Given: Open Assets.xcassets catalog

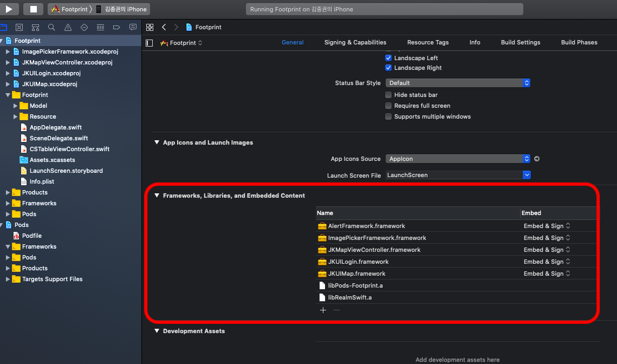Looking at the screenshot, I should click(x=52, y=160).
